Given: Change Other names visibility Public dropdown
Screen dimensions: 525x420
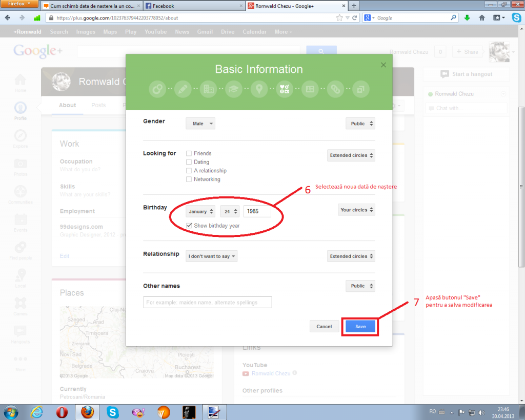Looking at the screenshot, I should pos(360,286).
